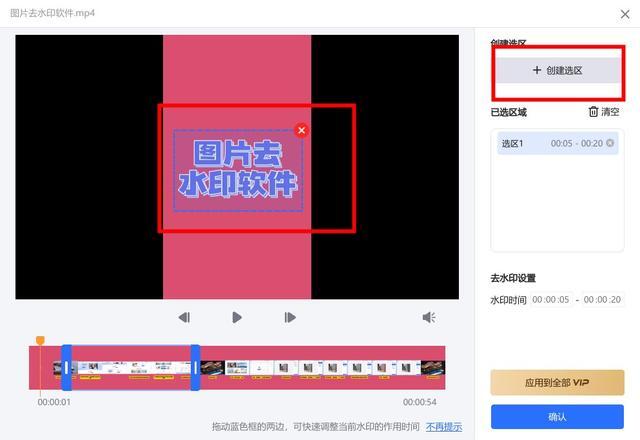The image size is (640, 440).
Task: Click the trash icon next to 清空
Action: (x=593, y=111)
